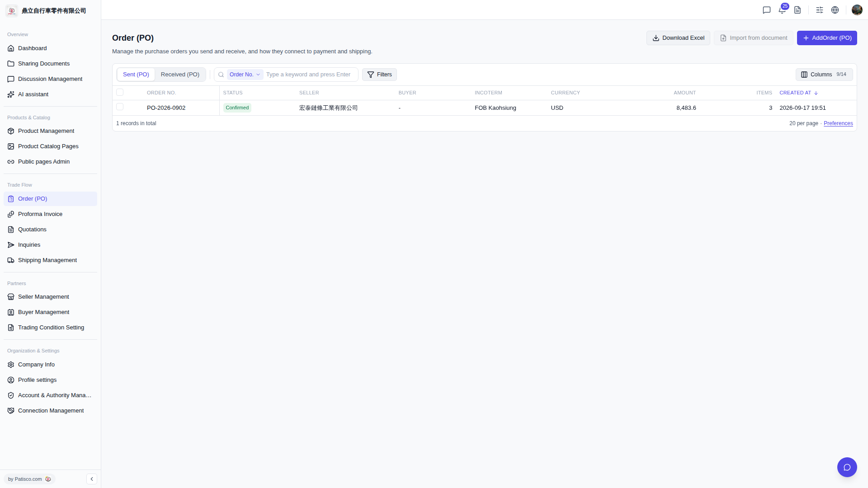Check the box for PO-2026-0902 row
Screen dimensions: 868x488
pos(120,107)
